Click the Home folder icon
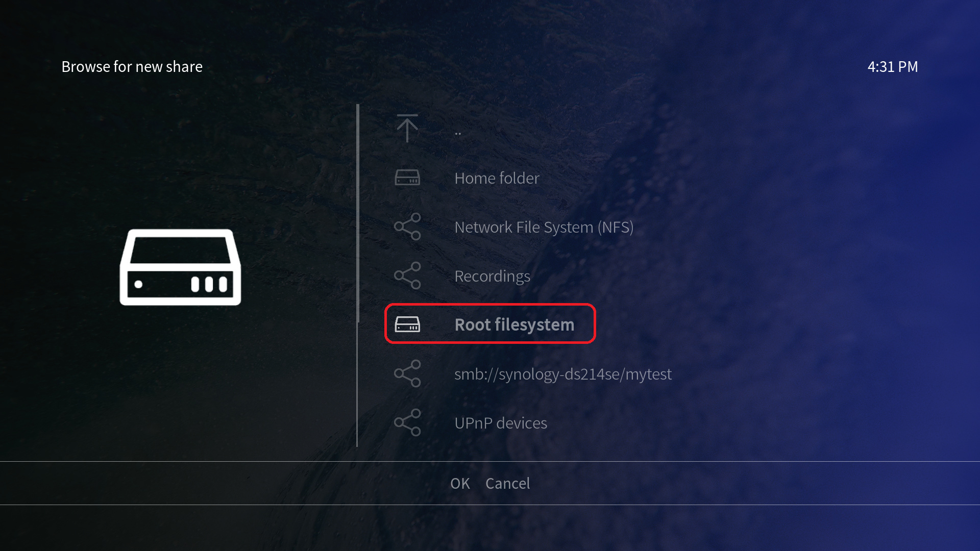This screenshot has height=551, width=980. click(407, 178)
